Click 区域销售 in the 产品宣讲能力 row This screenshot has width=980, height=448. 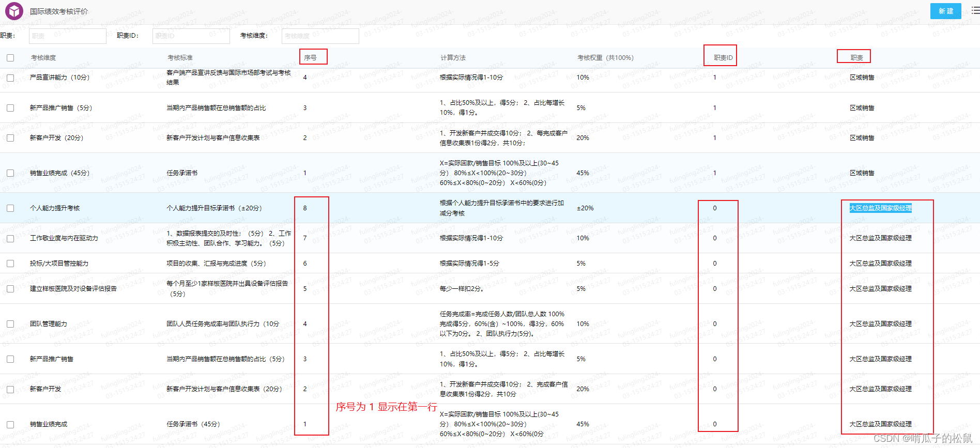click(862, 78)
